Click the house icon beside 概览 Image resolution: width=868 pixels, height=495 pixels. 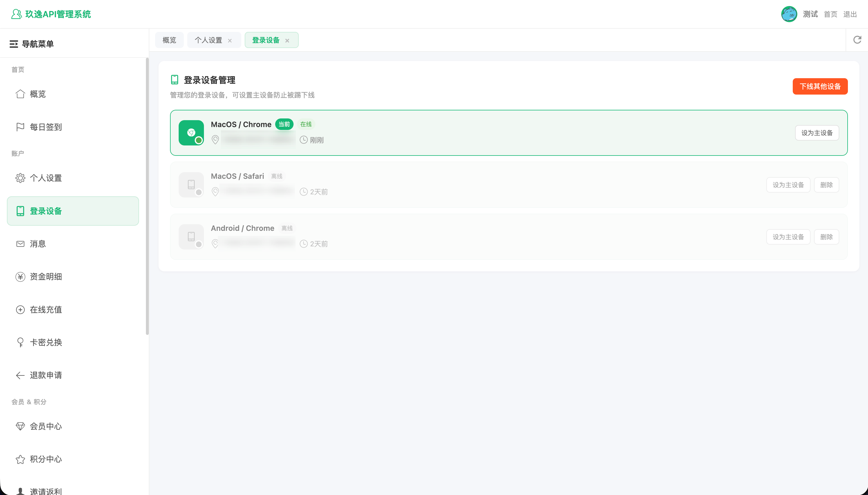coord(20,94)
